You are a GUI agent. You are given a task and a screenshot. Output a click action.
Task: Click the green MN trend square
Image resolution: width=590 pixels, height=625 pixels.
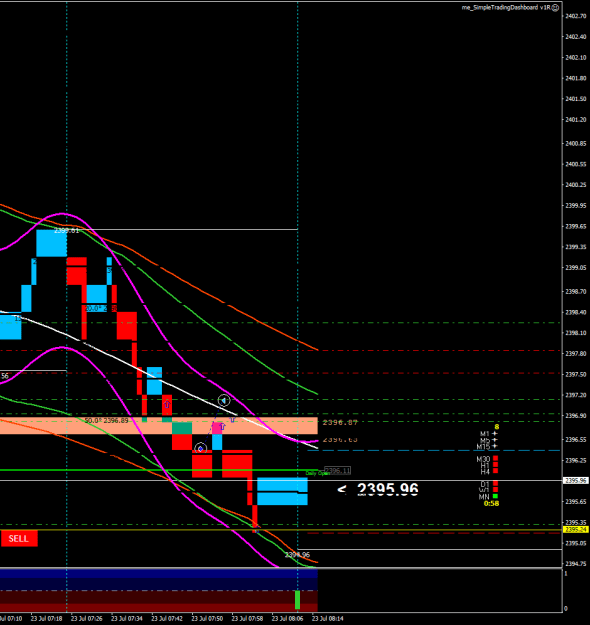pyautogui.click(x=495, y=496)
